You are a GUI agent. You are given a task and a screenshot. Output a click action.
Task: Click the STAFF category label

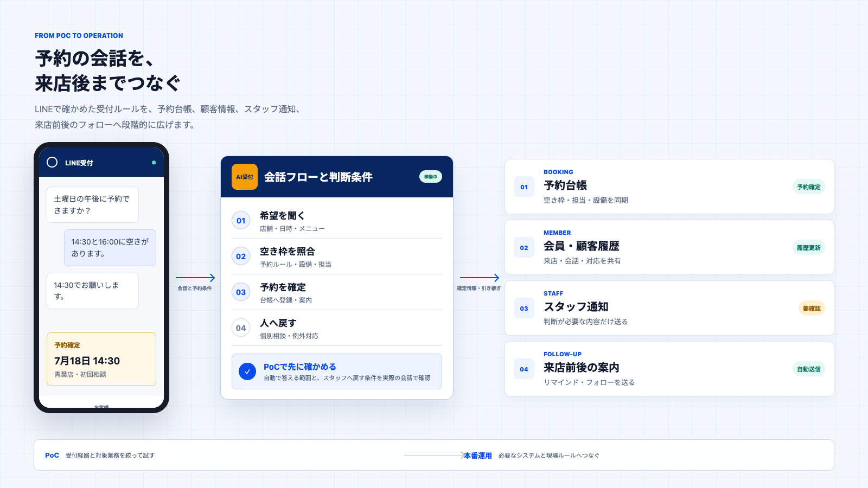click(x=553, y=293)
